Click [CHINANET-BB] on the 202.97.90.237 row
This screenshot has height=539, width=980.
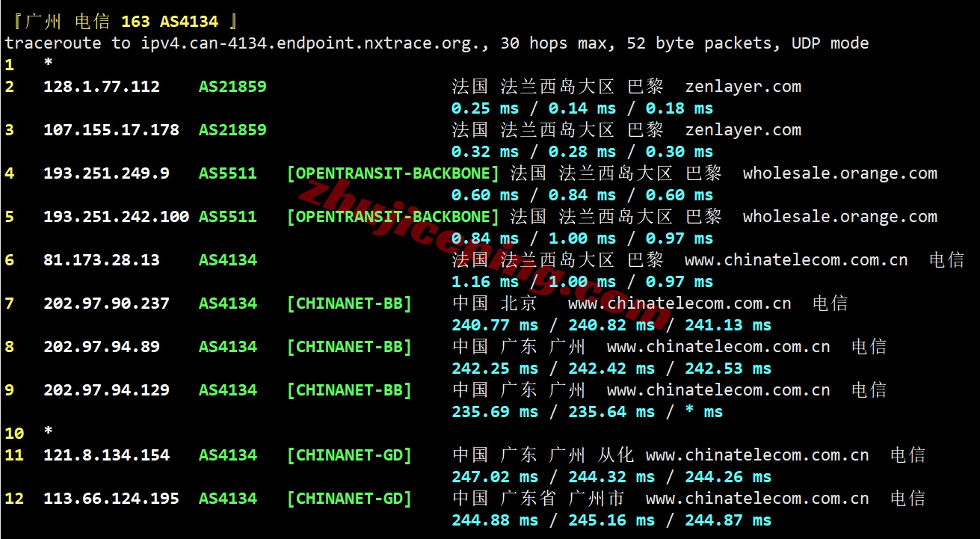[x=349, y=304]
